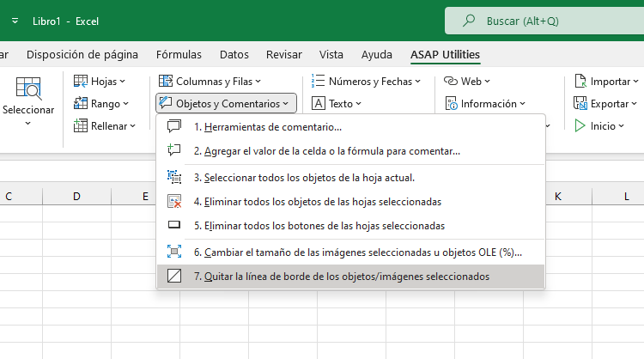Viewport: 644px width, 359px height.
Task: Click the select-objects icon for item 3
Action: 174,177
